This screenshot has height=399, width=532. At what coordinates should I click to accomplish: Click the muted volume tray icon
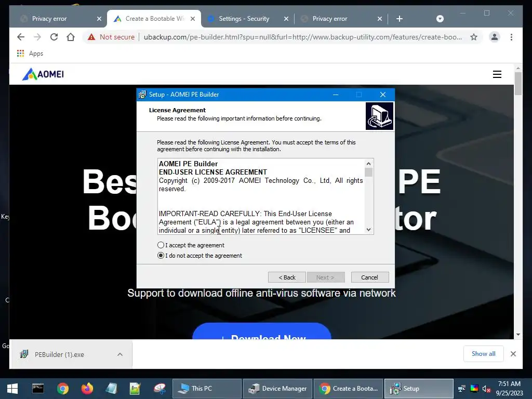pyautogui.click(x=486, y=389)
